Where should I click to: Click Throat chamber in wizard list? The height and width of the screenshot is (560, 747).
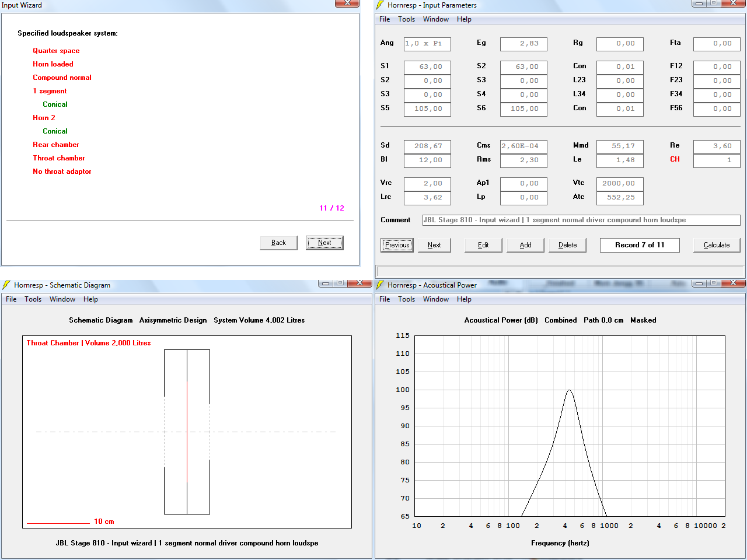tap(59, 158)
